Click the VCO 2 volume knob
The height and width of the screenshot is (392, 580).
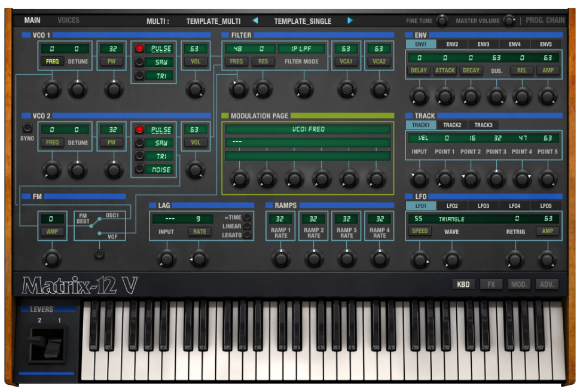(x=195, y=170)
